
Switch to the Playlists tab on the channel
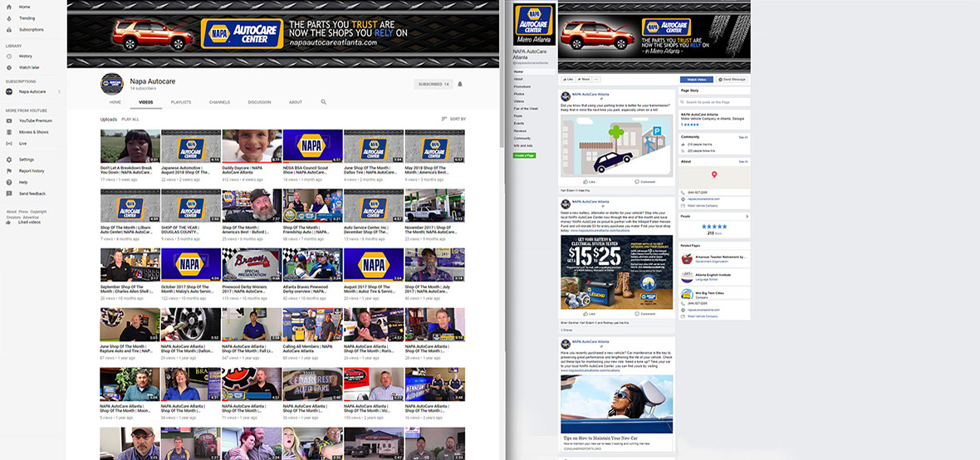(x=180, y=102)
